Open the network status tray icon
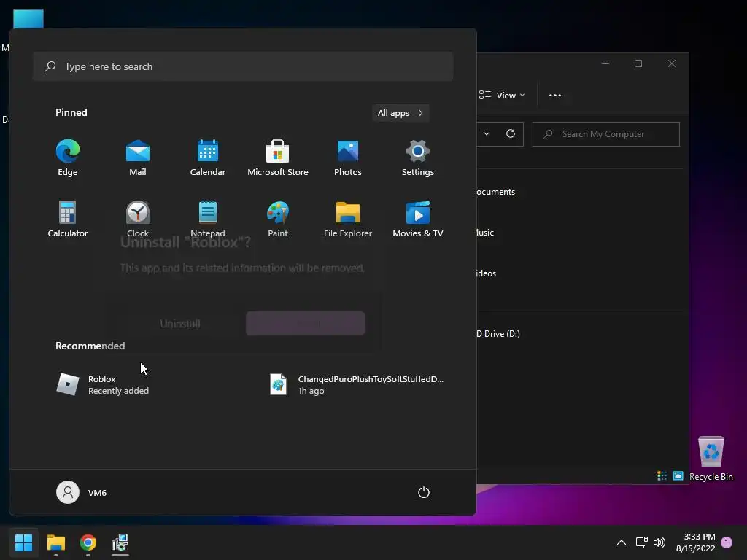747x560 pixels. pyautogui.click(x=642, y=542)
